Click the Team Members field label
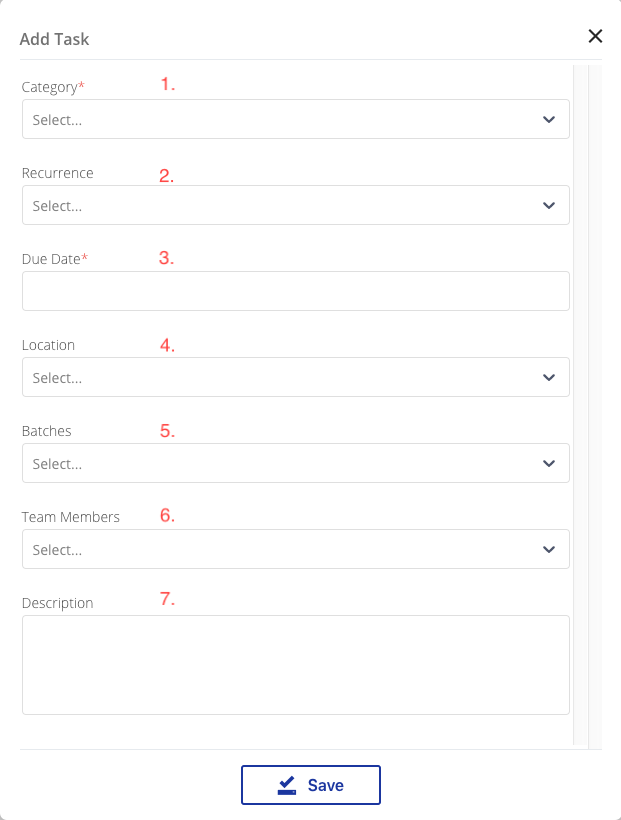 point(71,517)
